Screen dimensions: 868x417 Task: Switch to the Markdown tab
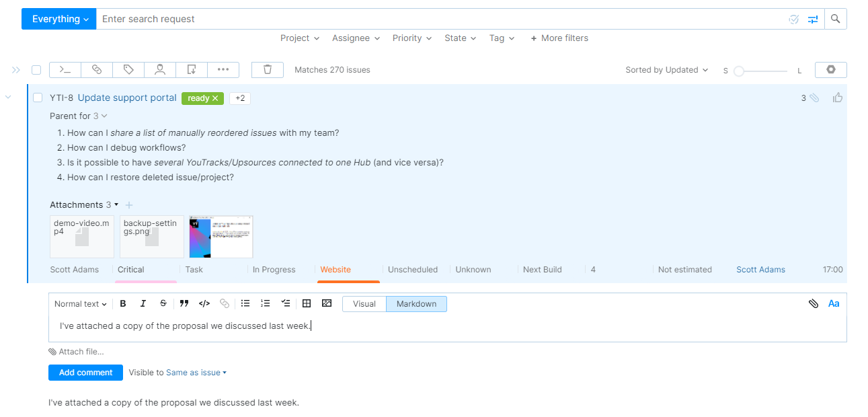coord(416,303)
